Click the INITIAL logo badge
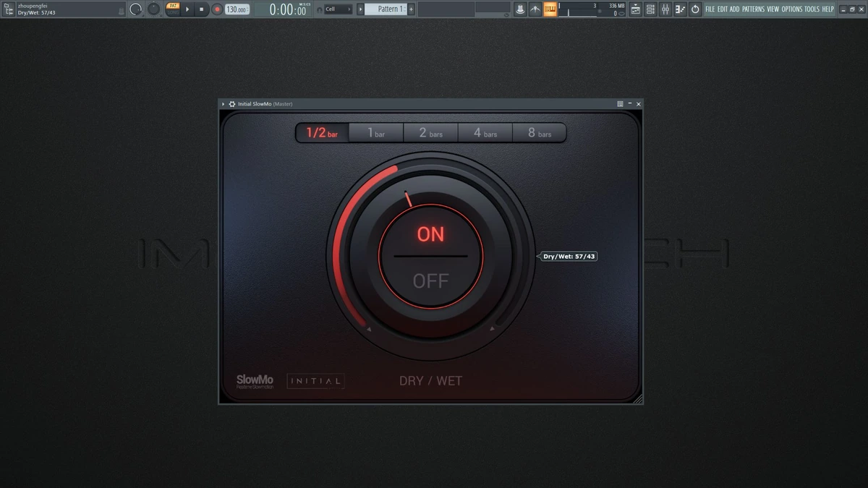The image size is (868, 488). (x=316, y=381)
